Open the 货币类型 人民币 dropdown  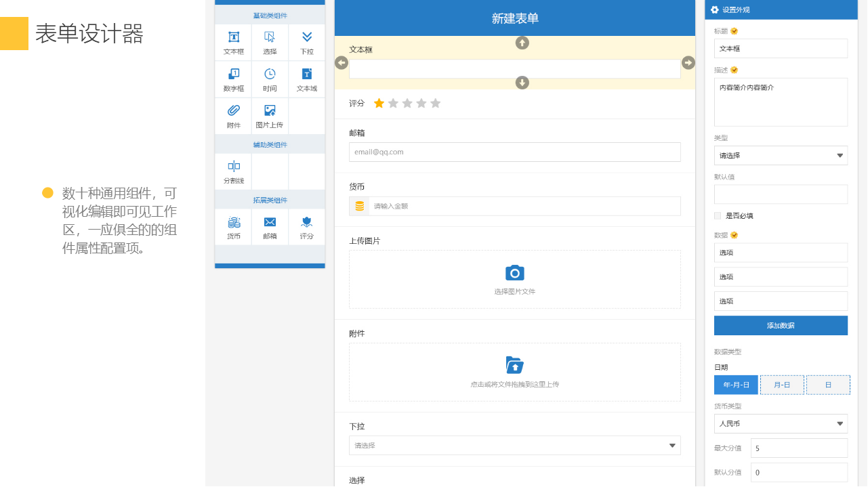pyautogui.click(x=781, y=423)
